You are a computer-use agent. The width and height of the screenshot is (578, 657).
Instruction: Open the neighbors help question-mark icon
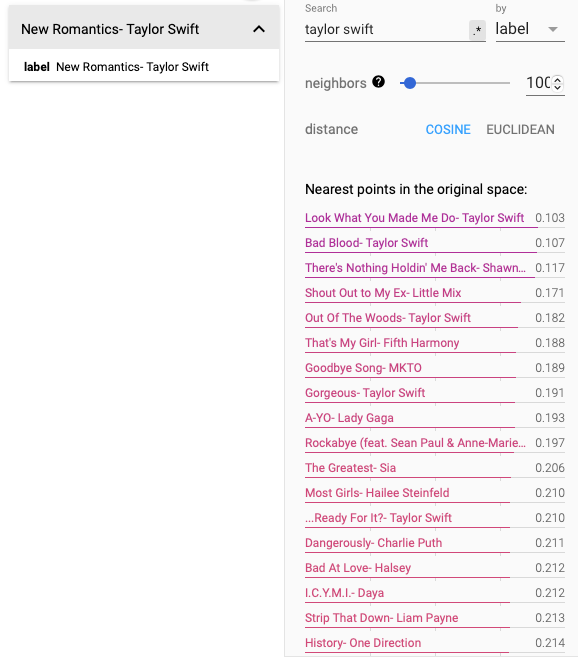378,82
